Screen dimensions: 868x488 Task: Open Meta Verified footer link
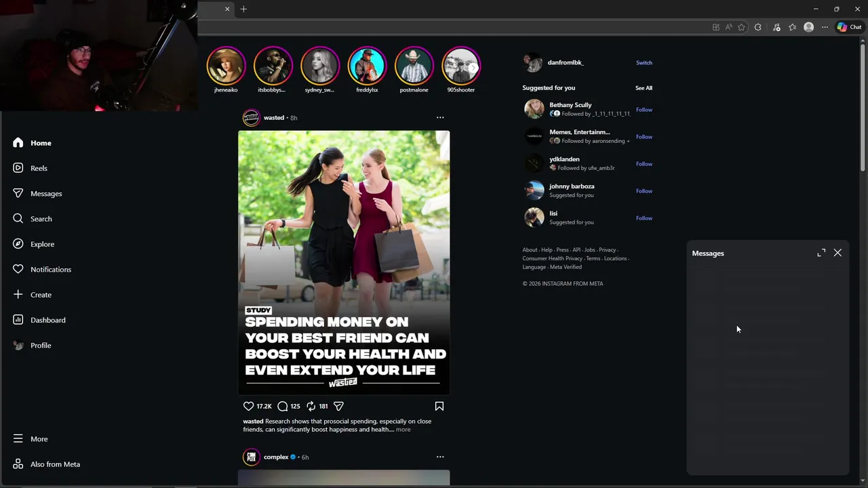pyautogui.click(x=566, y=267)
